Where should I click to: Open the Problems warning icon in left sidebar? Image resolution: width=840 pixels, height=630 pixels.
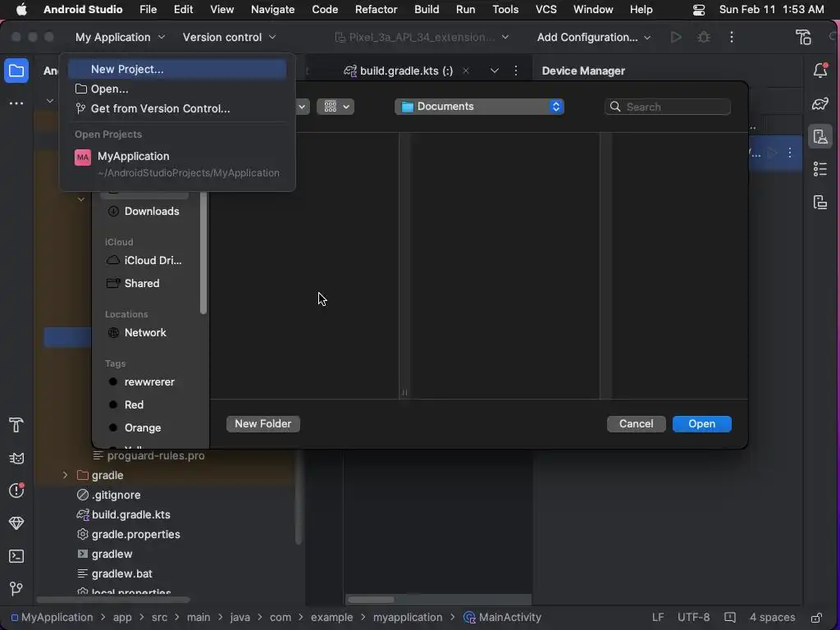16,491
